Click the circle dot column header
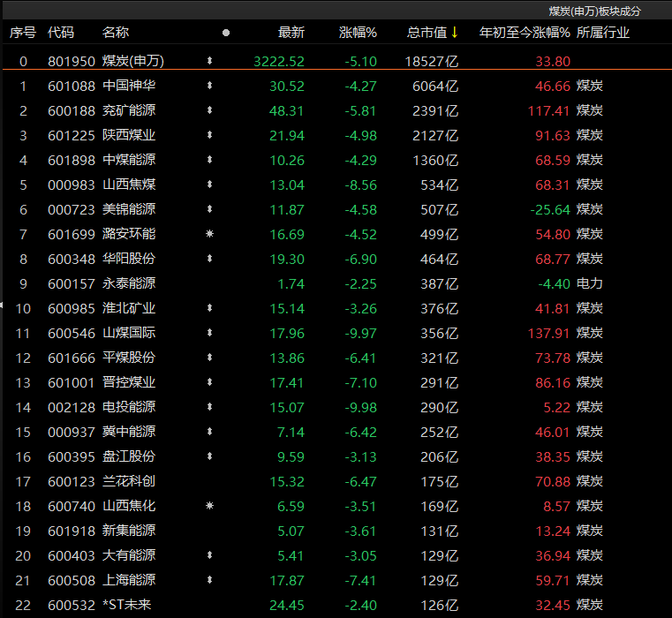Viewport: 672px width, 618px height. point(226,33)
